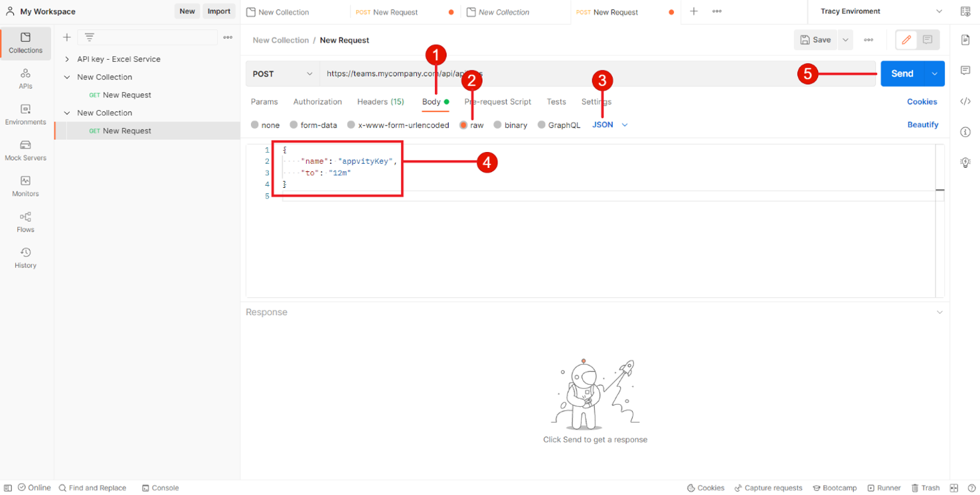
Task: Click the Beautify link
Action: click(922, 125)
